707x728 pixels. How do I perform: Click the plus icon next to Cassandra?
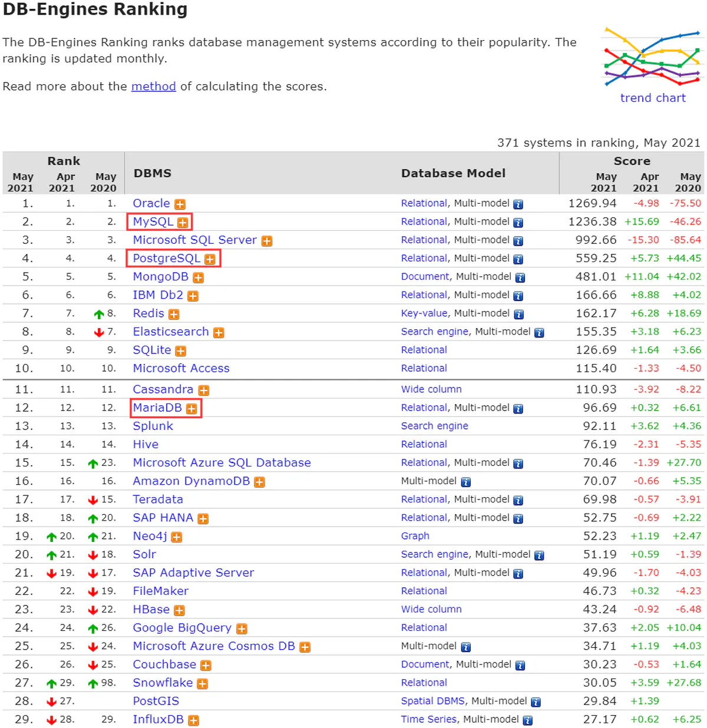tap(204, 391)
